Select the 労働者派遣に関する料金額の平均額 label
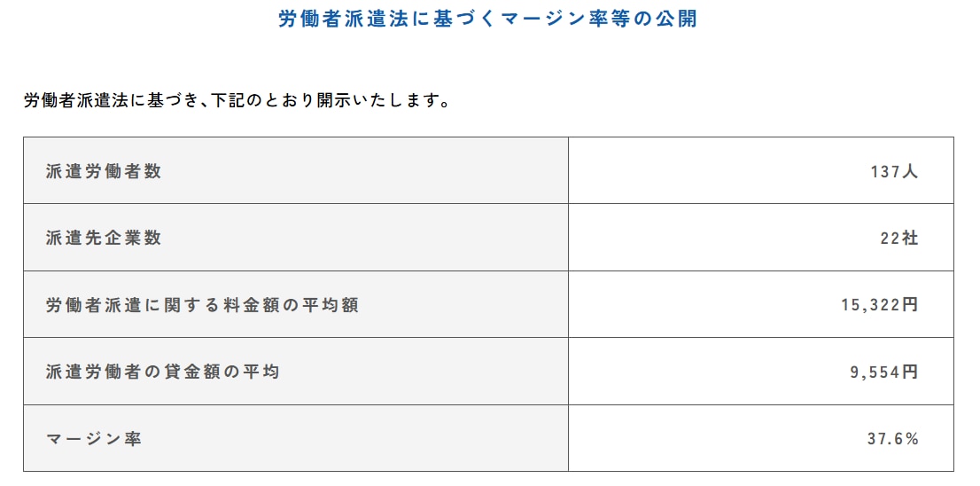 (202, 305)
